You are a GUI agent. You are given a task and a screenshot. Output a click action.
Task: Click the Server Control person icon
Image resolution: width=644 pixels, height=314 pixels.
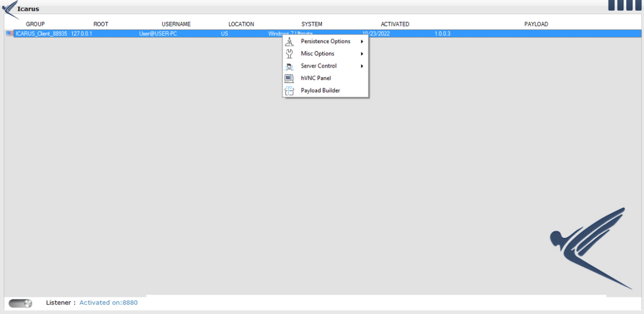(x=289, y=66)
